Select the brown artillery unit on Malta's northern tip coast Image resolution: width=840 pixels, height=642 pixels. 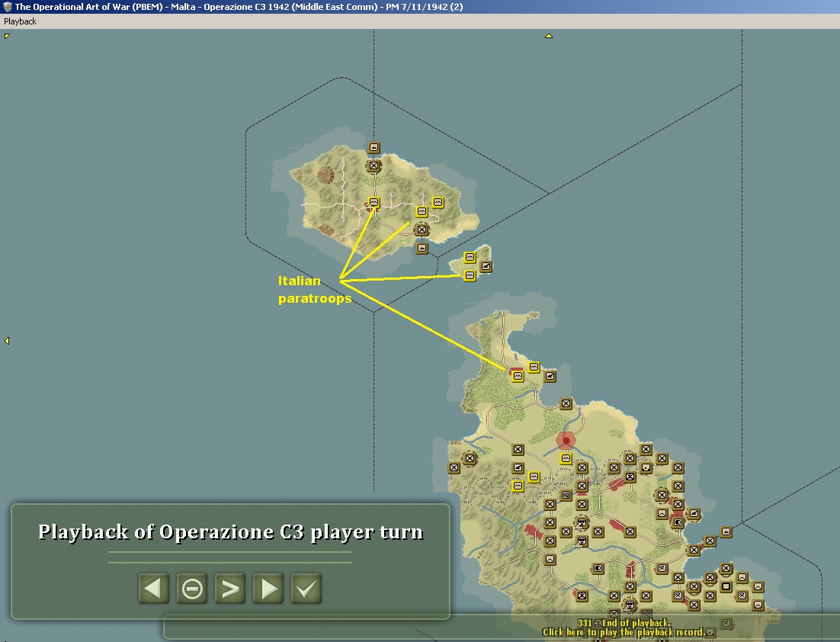point(550,376)
